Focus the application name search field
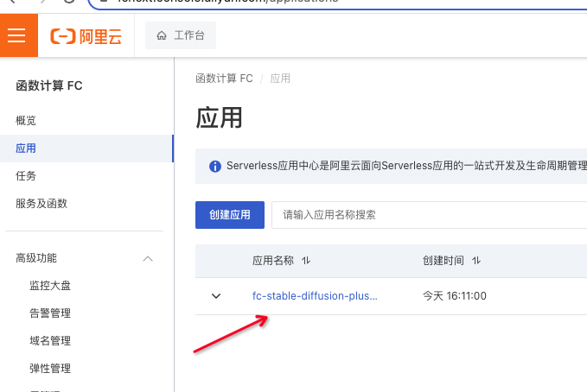The height and width of the screenshot is (392, 587). pyautogui.click(x=429, y=215)
